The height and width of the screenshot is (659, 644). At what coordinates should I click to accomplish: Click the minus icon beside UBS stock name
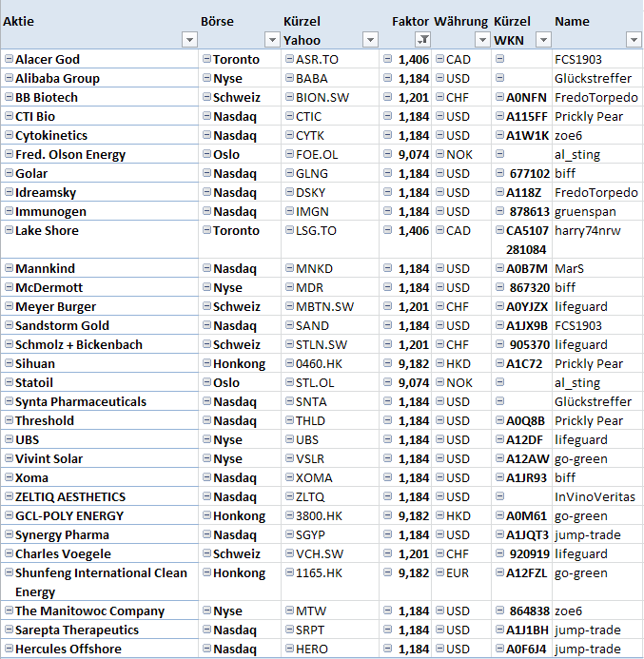click(9, 439)
